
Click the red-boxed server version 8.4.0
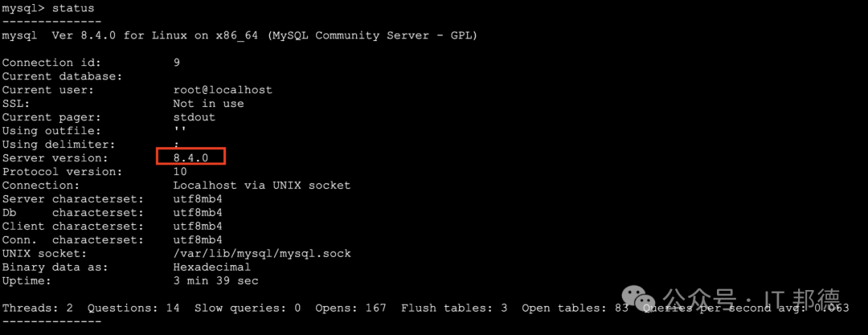tap(191, 157)
